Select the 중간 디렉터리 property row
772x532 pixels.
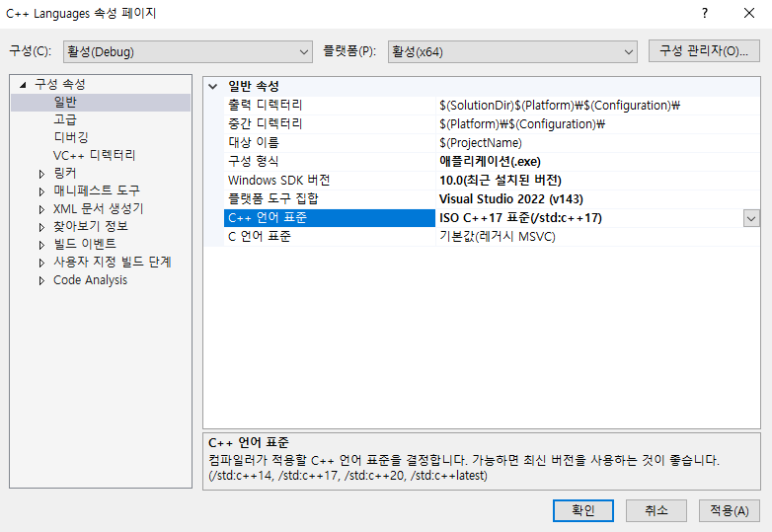492,124
